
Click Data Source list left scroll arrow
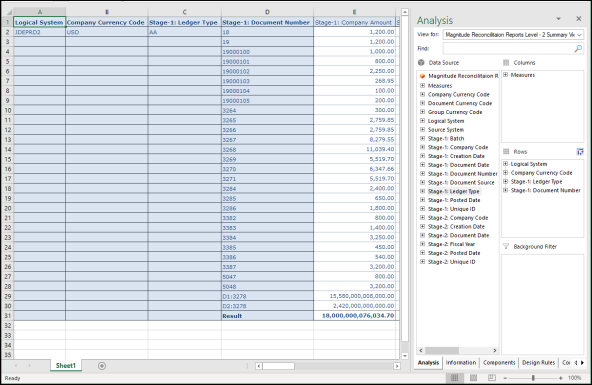click(421, 350)
